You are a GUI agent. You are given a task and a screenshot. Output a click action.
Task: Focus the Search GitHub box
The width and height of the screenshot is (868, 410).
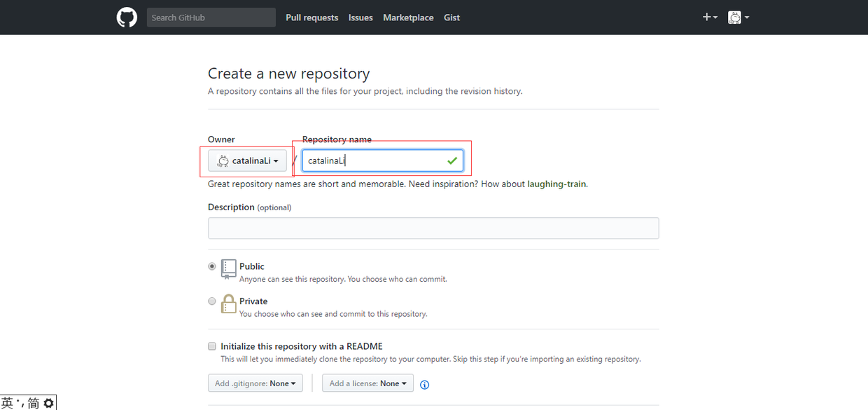[211, 18]
